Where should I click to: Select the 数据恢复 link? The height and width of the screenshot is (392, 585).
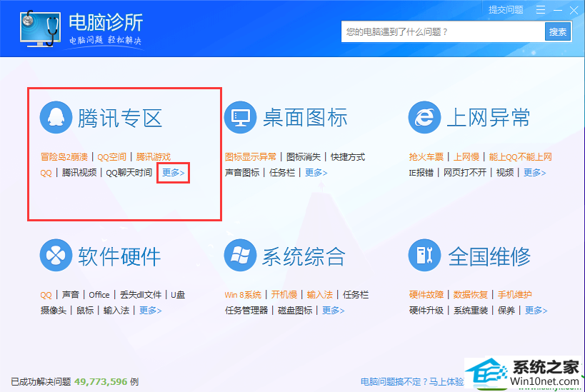pyautogui.click(x=471, y=295)
